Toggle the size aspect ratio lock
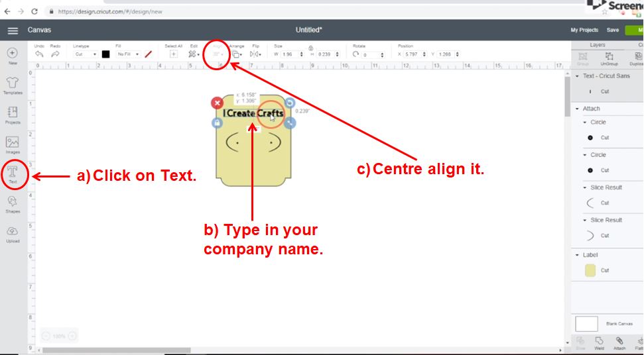 [311, 48]
